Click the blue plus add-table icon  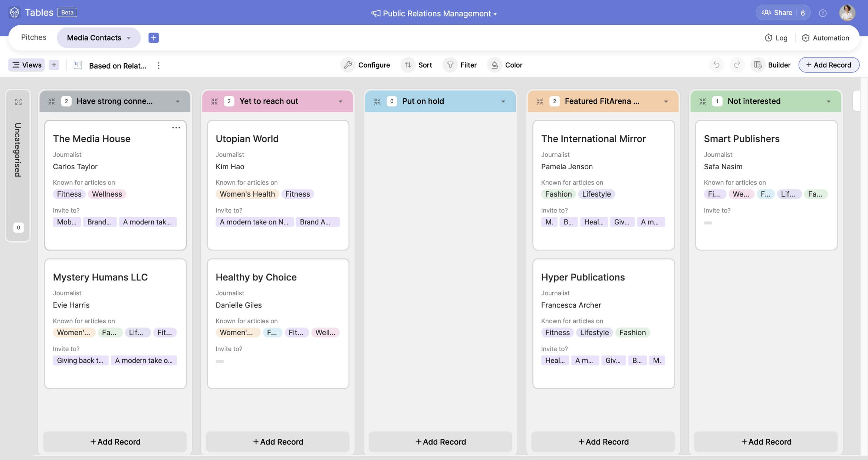coord(154,37)
